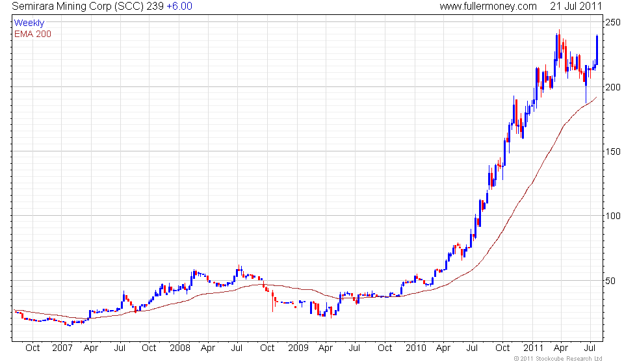The image size is (637, 364).
Task: Click the 250 price axis label
Action: (613, 22)
